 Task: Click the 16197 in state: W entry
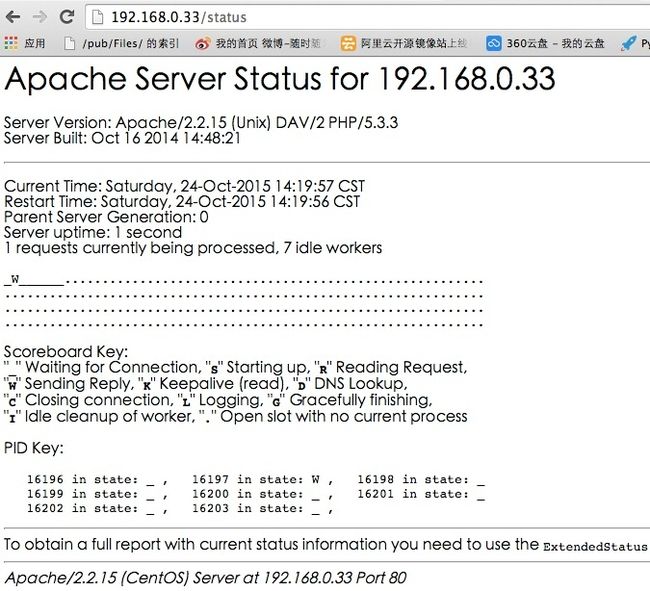pos(256,480)
